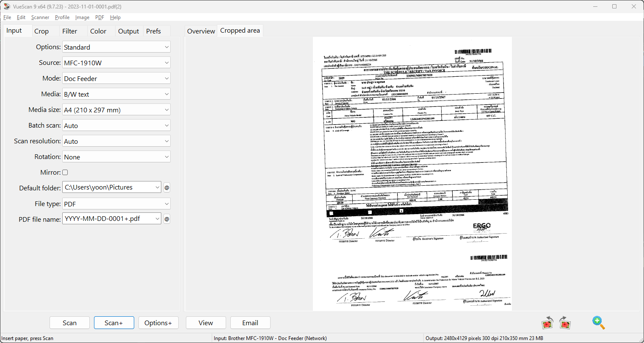The image size is (644, 343).
Task: Open the PDF menu
Action: point(100,17)
